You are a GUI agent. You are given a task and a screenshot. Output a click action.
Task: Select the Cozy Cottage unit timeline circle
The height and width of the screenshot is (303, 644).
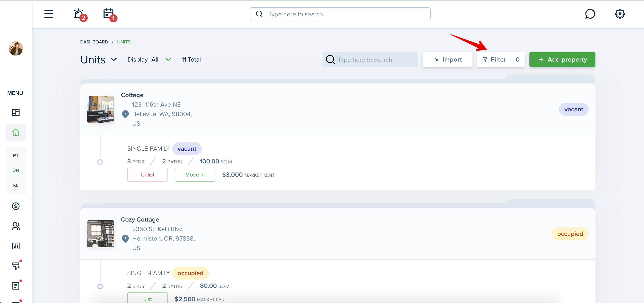click(x=100, y=286)
